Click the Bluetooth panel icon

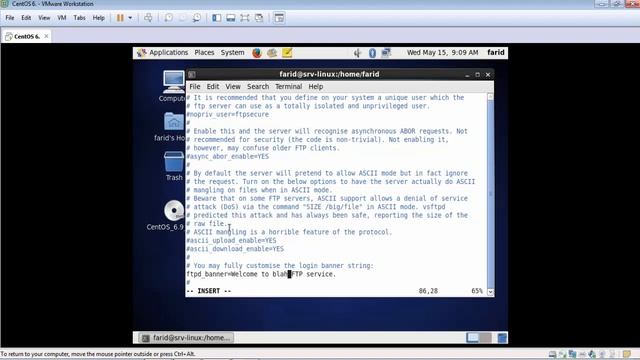[x=372, y=53]
